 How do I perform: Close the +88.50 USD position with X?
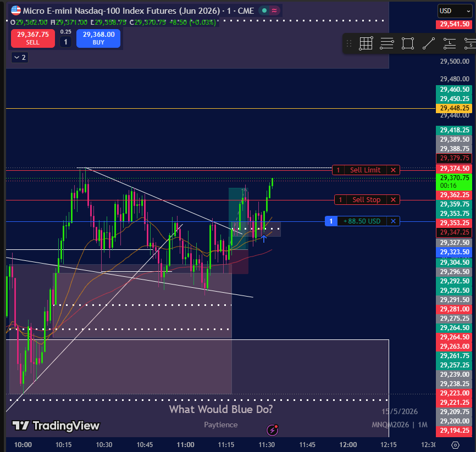point(393,221)
